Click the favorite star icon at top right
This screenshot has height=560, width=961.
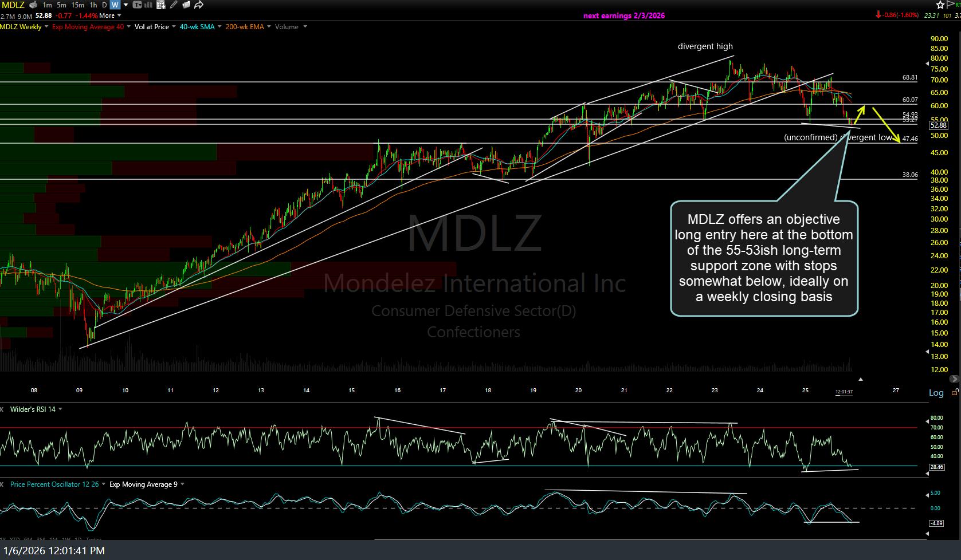pos(940,5)
